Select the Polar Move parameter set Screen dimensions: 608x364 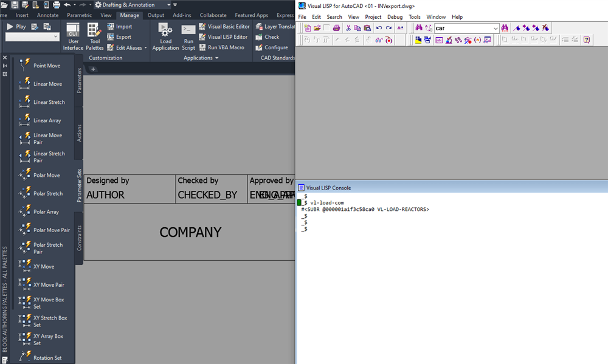point(40,175)
